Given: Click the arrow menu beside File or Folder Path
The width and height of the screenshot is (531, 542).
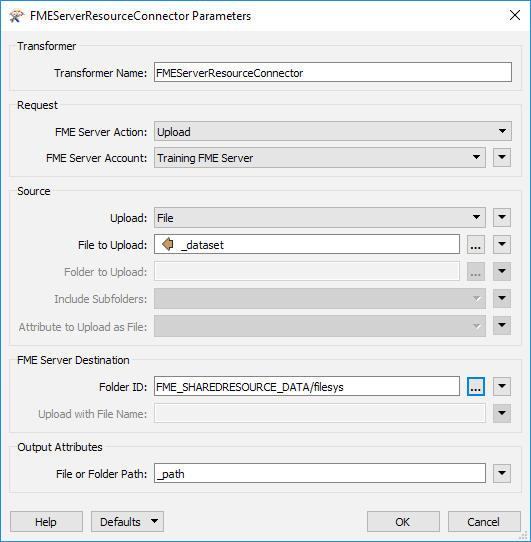Looking at the screenshot, I should (x=502, y=473).
